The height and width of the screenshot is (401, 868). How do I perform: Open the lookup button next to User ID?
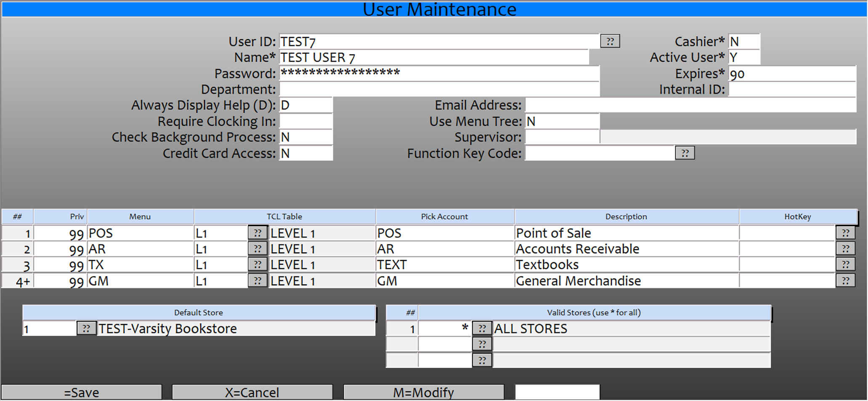[x=610, y=41]
